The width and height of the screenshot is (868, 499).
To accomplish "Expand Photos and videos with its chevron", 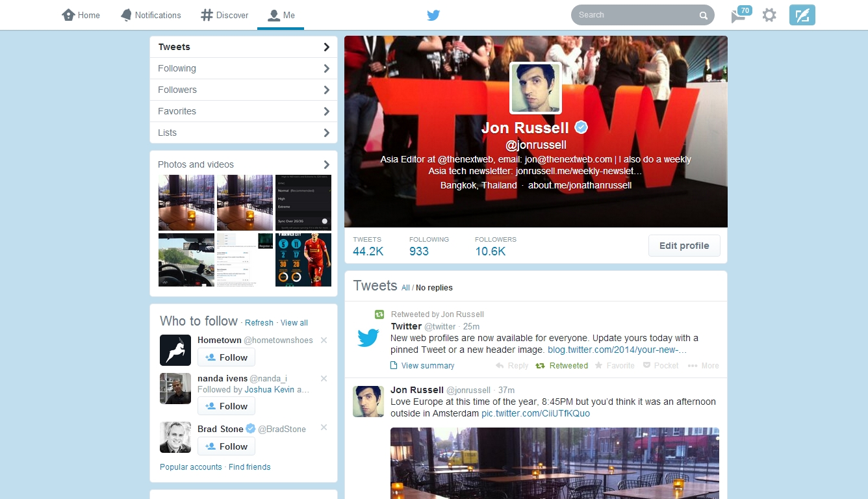I will coord(326,164).
